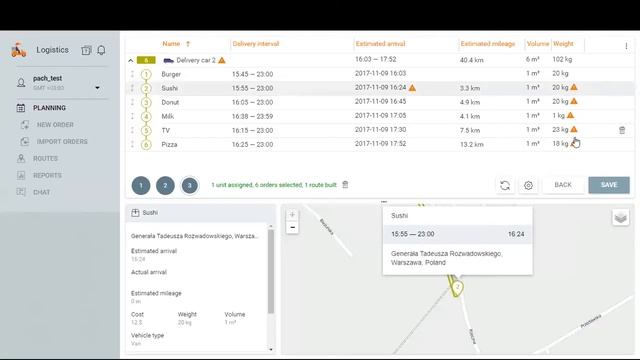This screenshot has width=640, height=360.
Task: Click the Milk weight warning icon
Action: click(x=570, y=115)
